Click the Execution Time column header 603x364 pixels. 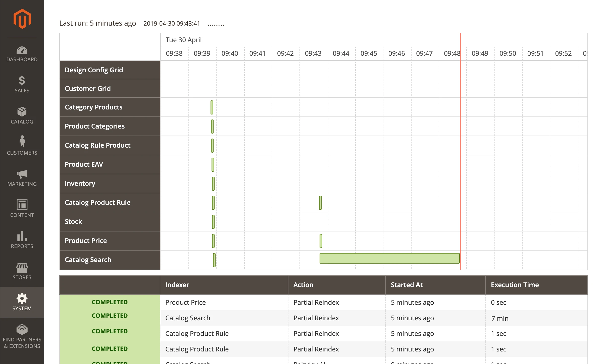tap(515, 285)
